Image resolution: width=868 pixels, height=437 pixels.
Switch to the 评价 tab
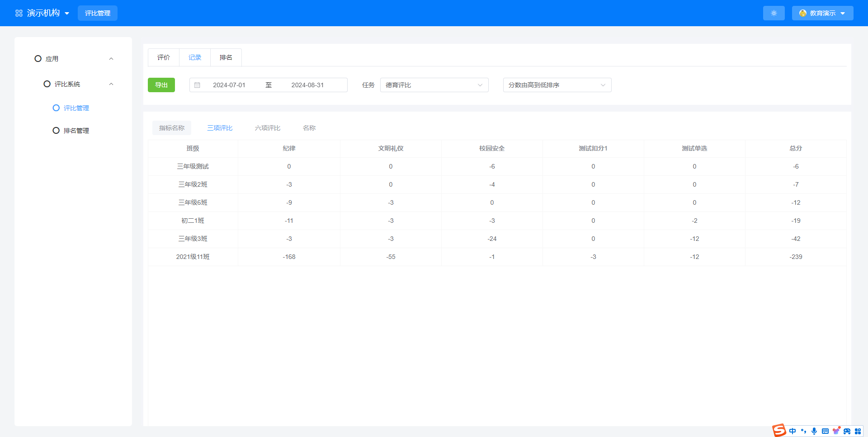point(164,57)
